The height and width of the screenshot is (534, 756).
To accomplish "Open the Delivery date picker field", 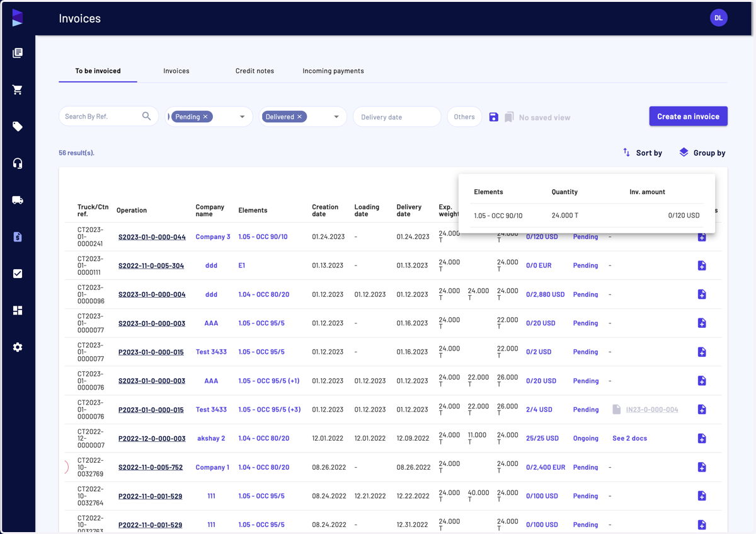I will (397, 117).
